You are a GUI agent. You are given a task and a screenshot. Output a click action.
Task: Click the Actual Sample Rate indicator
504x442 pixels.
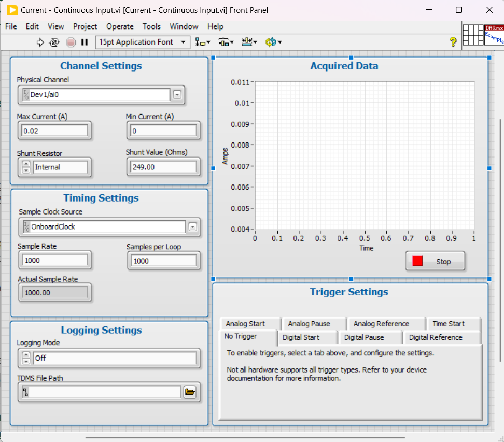click(54, 293)
